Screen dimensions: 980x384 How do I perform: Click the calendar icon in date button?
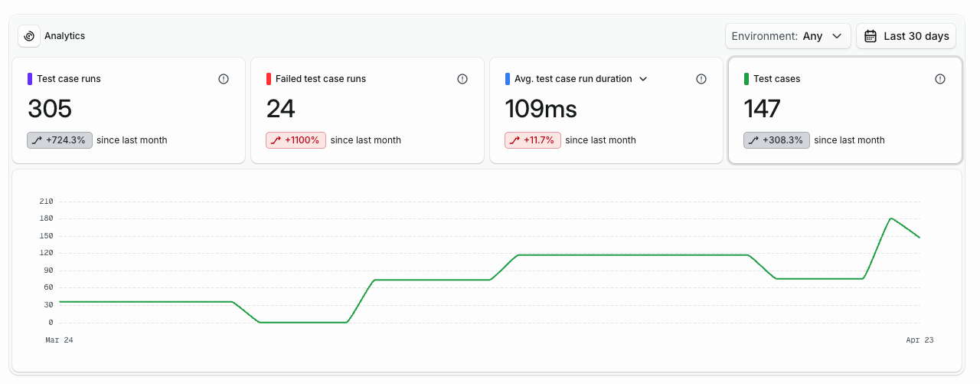pyautogui.click(x=871, y=36)
